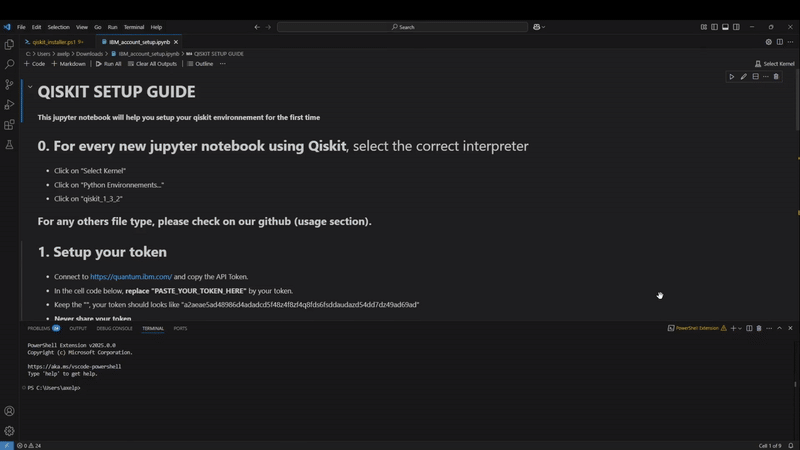Open the Testing flask view
This screenshot has height=450, width=800.
[x=9, y=145]
